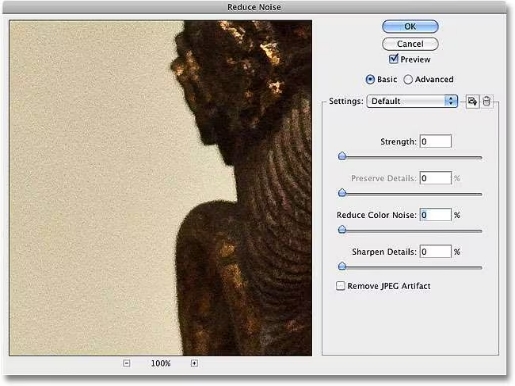
Task: Click the Reduce Noise title bar
Action: click(254, 7)
